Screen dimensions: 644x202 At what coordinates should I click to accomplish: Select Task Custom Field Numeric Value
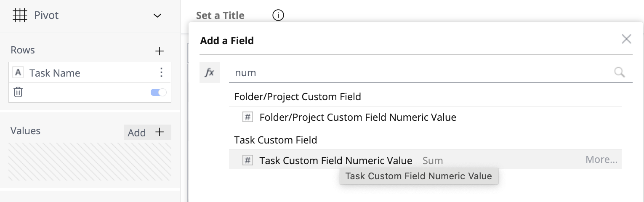[335, 160]
